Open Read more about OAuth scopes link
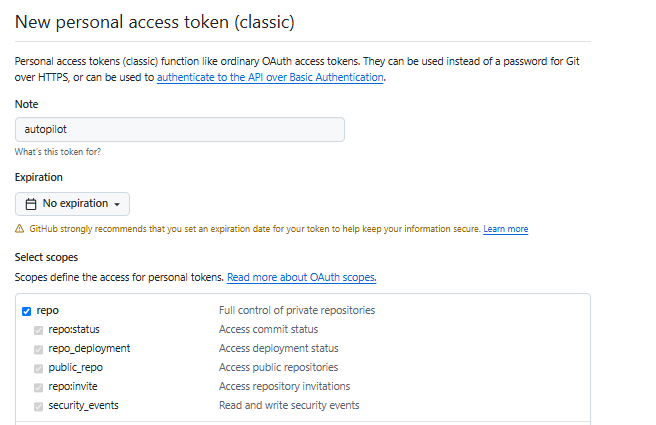656x425 pixels. coord(301,277)
